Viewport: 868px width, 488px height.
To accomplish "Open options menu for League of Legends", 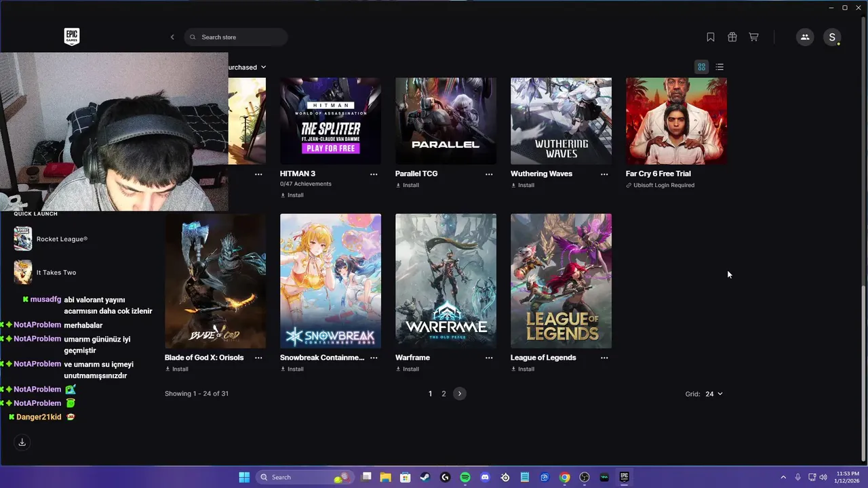I will tap(604, 358).
